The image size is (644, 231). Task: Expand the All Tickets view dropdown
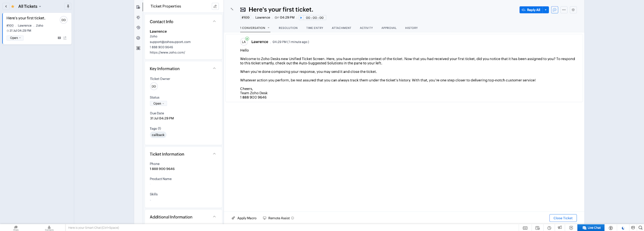(40, 6)
